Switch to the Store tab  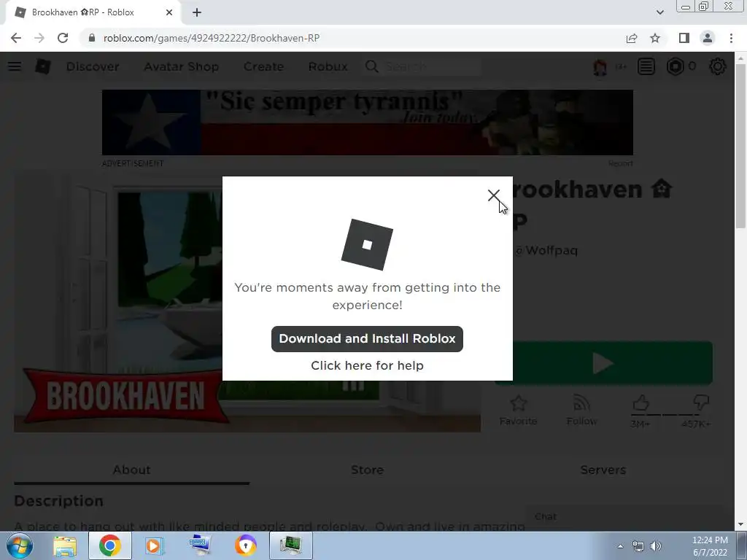(367, 470)
